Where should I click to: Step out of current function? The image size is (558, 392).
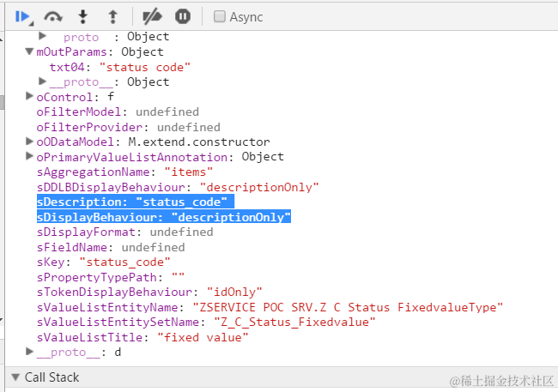coord(112,16)
